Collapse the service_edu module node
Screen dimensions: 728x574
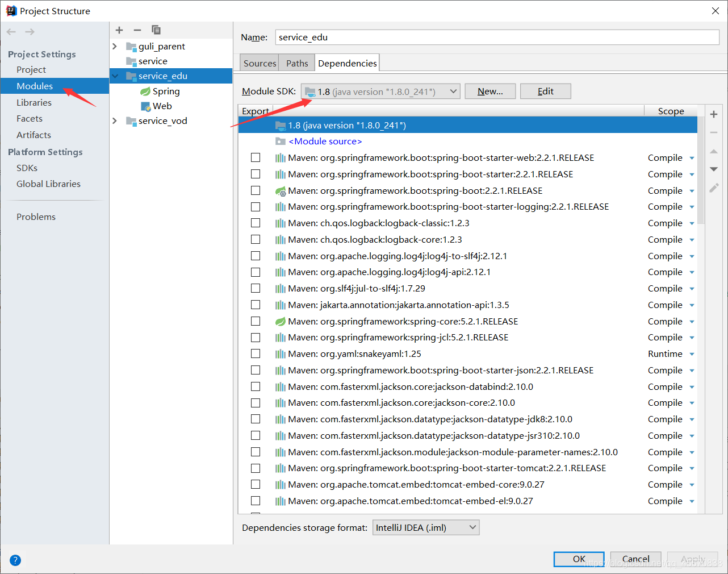point(115,75)
